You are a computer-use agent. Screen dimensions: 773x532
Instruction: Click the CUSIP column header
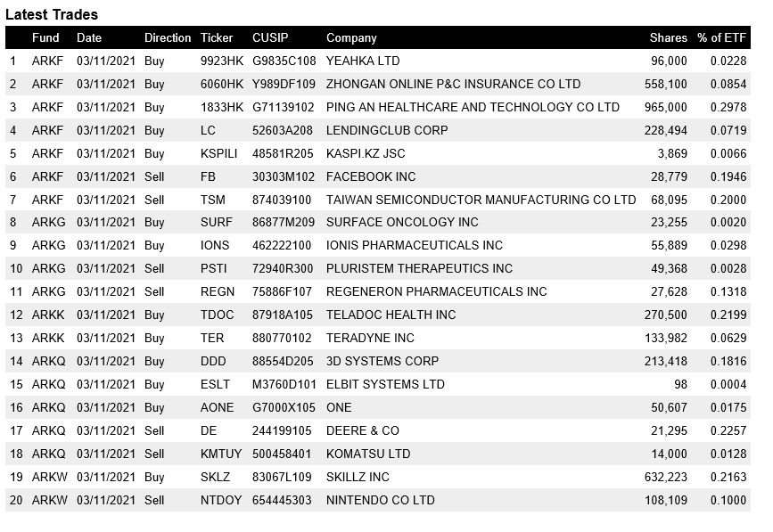[x=271, y=38]
